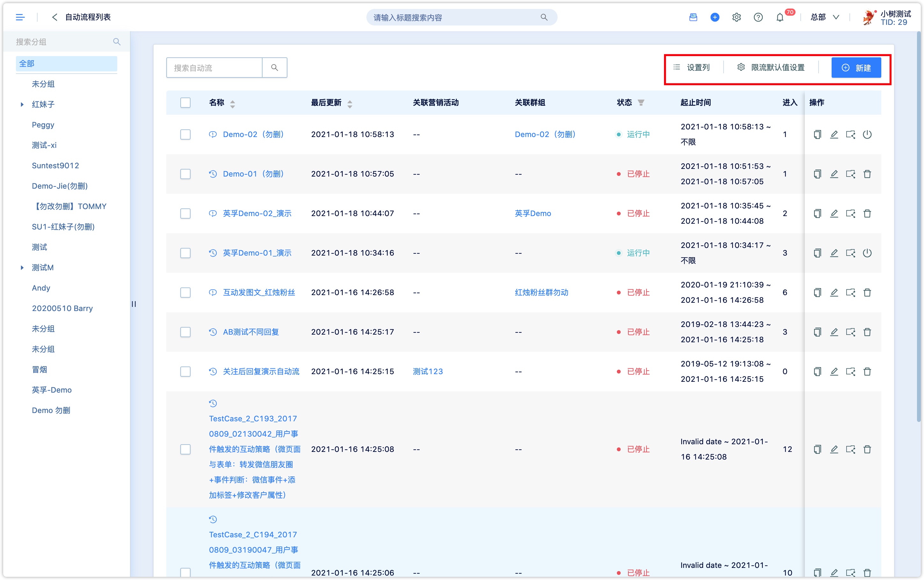This screenshot has width=924, height=580.
Task: Open the help question mark icon
Action: (758, 17)
